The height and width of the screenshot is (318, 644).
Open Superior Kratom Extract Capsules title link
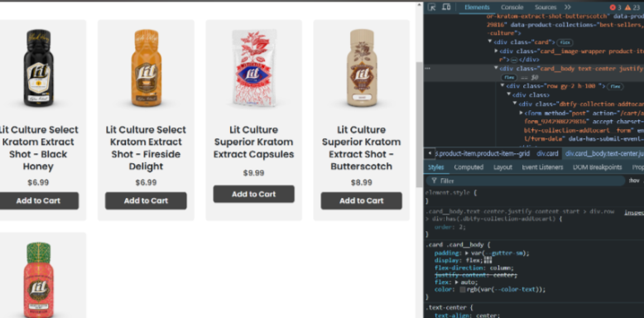pyautogui.click(x=254, y=142)
